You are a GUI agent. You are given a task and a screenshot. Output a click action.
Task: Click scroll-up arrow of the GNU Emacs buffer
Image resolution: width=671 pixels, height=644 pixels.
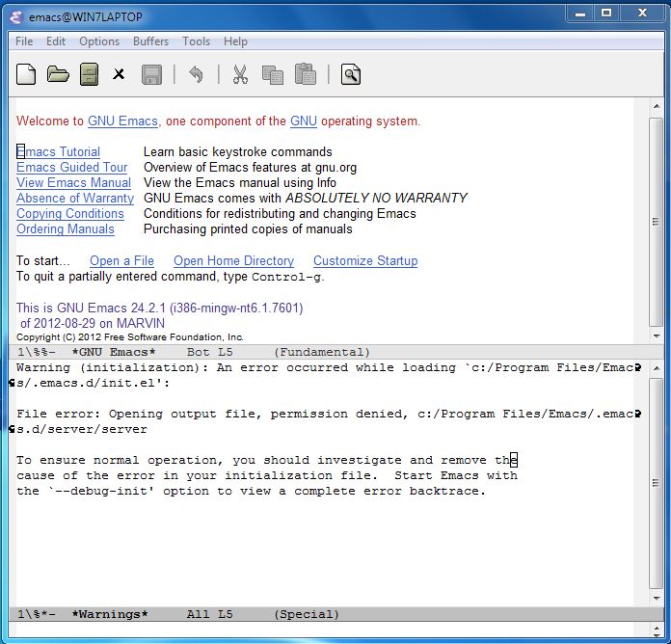657,106
